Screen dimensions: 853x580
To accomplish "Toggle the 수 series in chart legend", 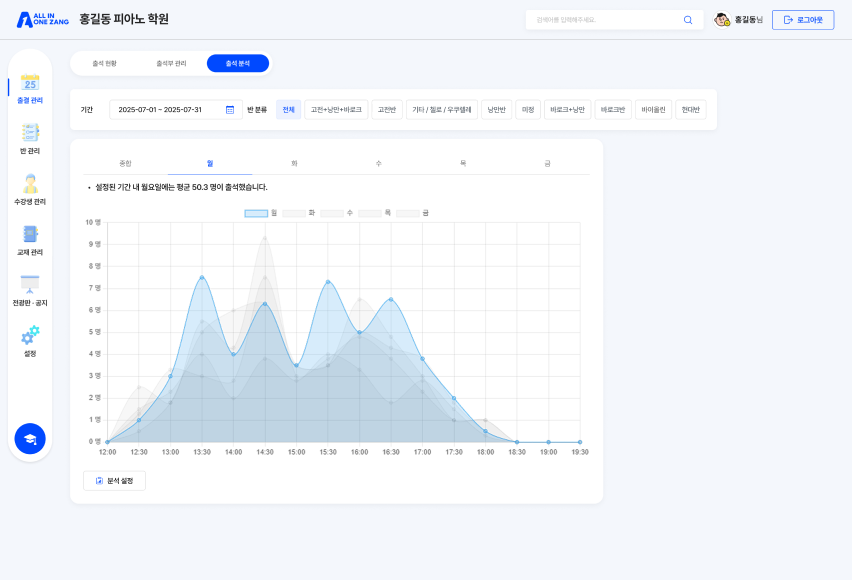I will click(x=337, y=213).
